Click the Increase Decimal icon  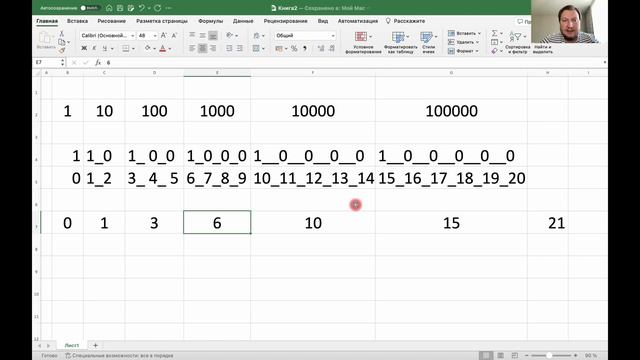point(321,49)
